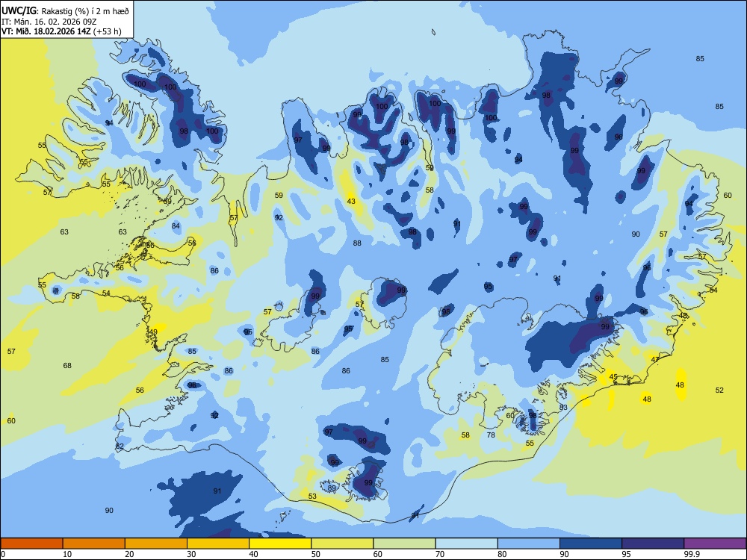Click the title 'UWC/IG: Rakastig (%) í 2 m hæð'

coord(65,10)
